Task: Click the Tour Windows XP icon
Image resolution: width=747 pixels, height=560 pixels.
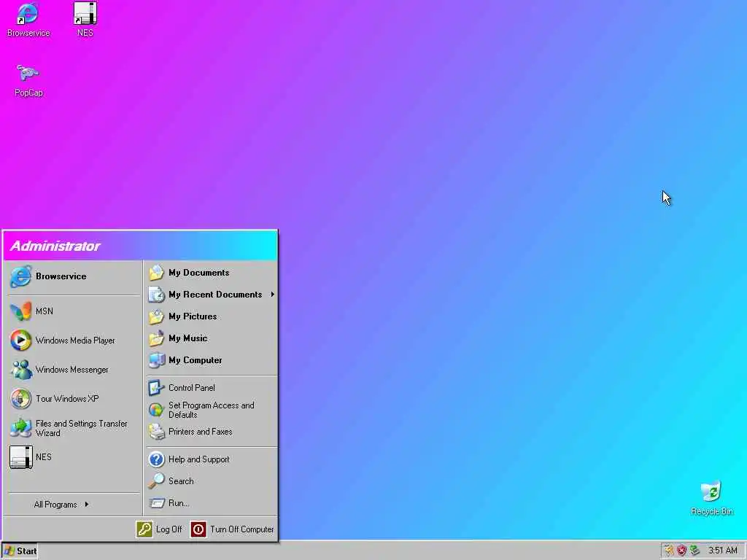Action: [20, 399]
